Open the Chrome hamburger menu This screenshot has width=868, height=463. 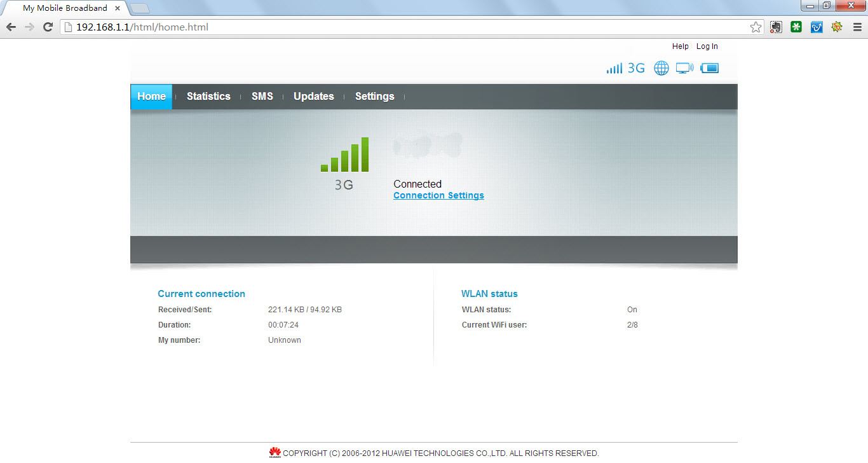pyautogui.click(x=857, y=27)
